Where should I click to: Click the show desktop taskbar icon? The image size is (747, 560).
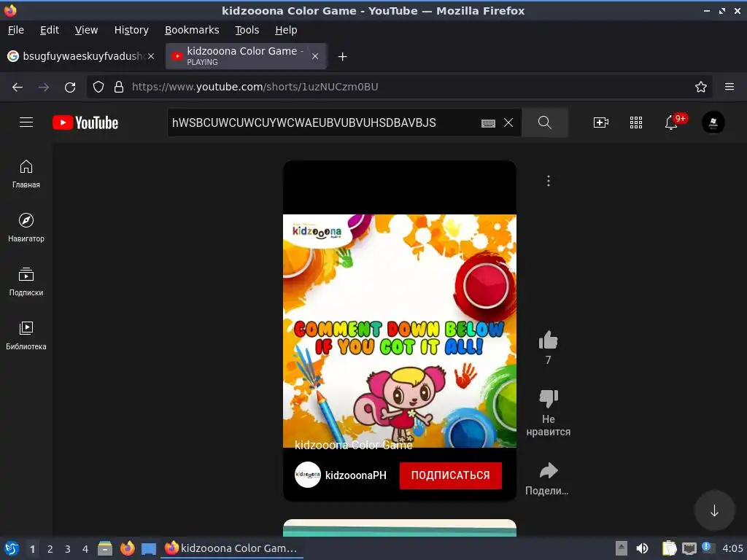(x=149, y=549)
